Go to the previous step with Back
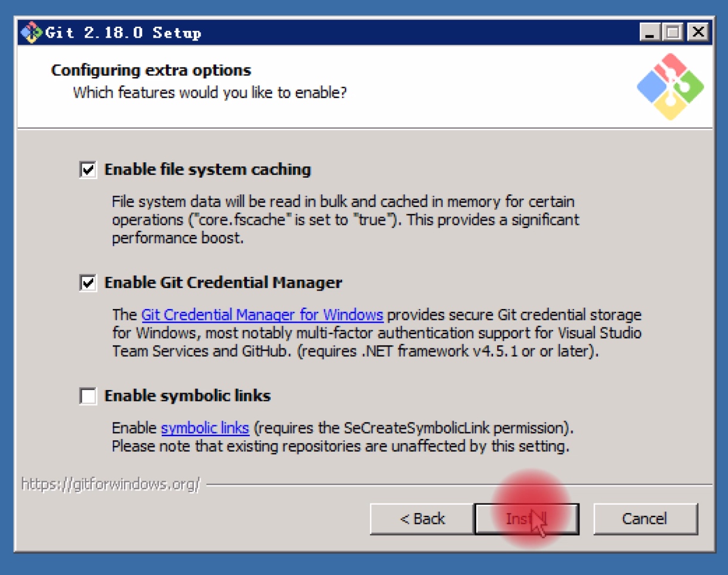The height and width of the screenshot is (575, 728). point(422,519)
